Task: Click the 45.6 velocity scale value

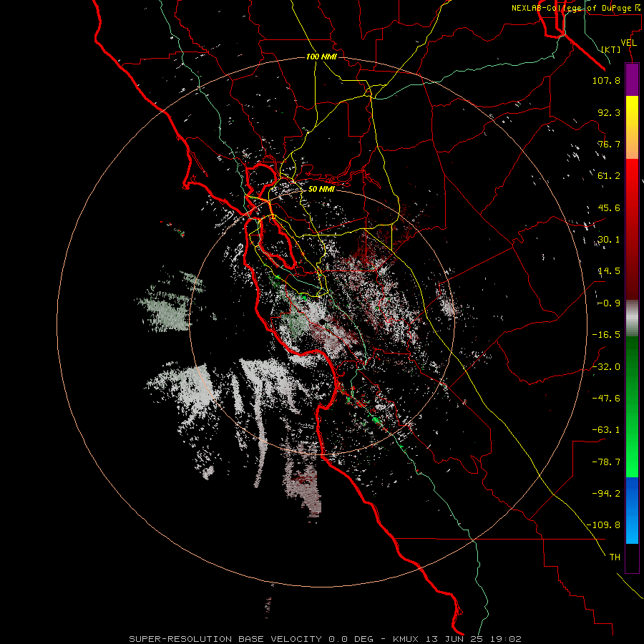Action: (x=609, y=208)
